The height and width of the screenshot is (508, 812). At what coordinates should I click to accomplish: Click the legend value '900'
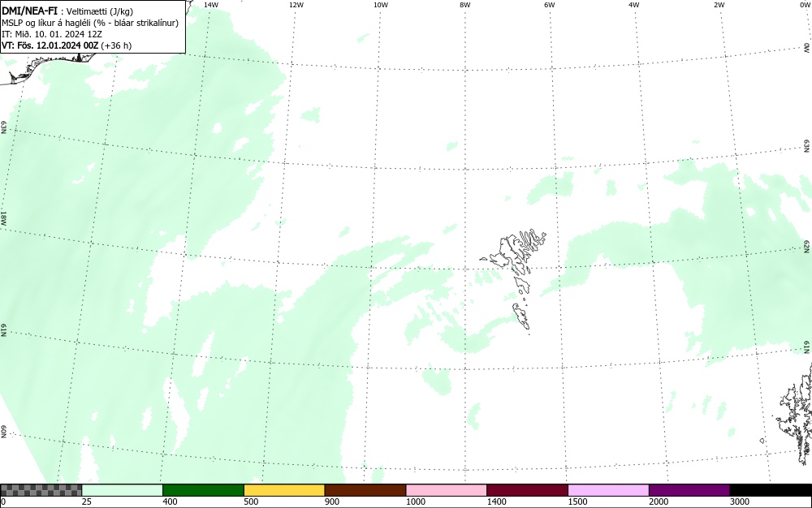(332, 502)
